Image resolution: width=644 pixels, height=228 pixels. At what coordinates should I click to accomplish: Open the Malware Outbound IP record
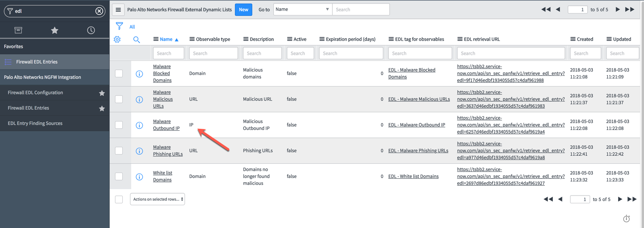coord(166,125)
